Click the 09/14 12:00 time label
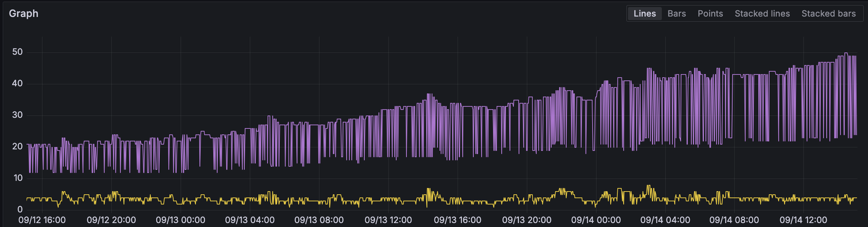Screen dimensions: 868x227 coord(803,220)
